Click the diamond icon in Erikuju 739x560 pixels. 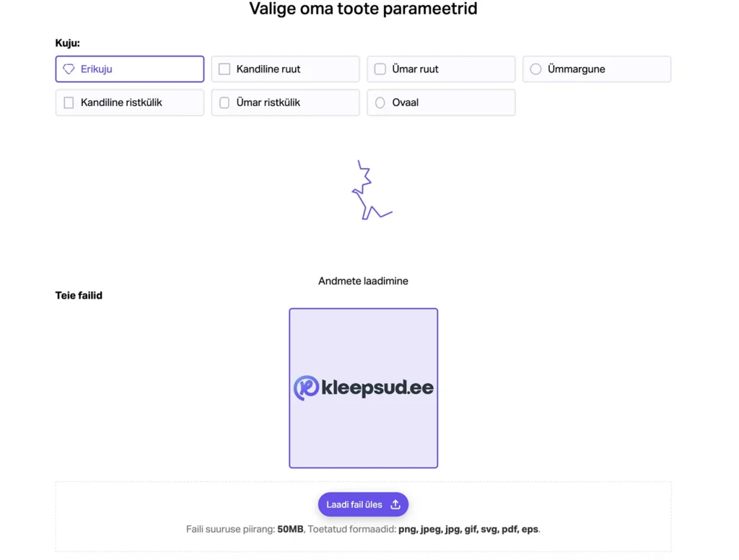(x=69, y=69)
